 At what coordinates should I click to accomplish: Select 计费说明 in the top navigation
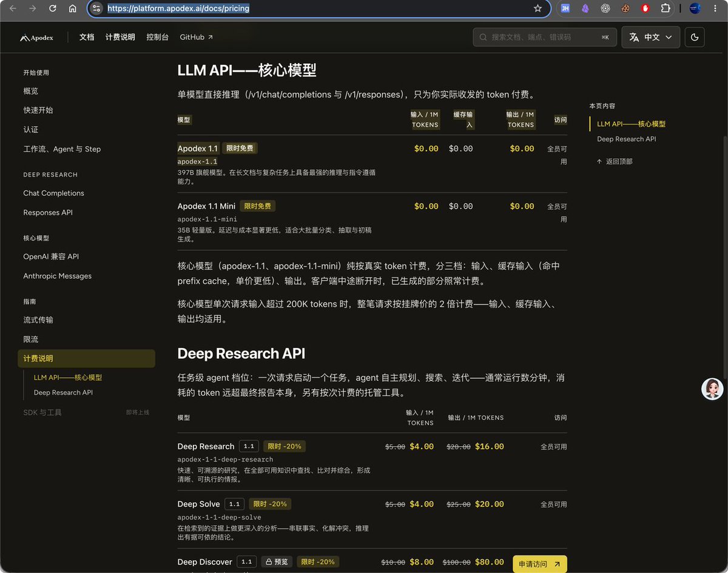point(120,37)
